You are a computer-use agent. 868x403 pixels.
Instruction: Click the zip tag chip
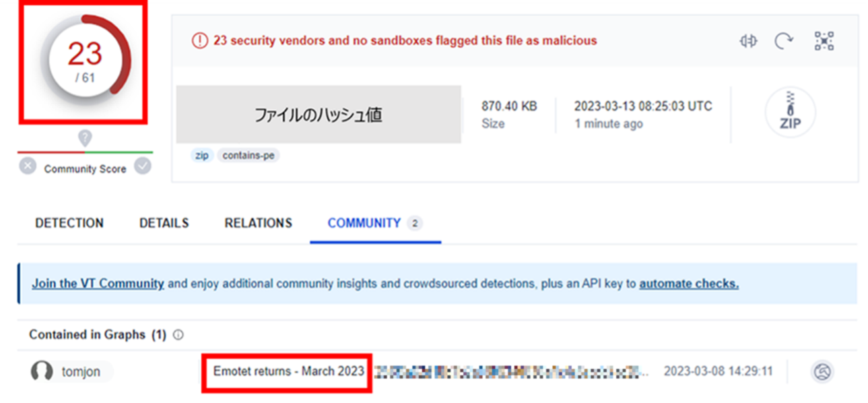point(202,156)
